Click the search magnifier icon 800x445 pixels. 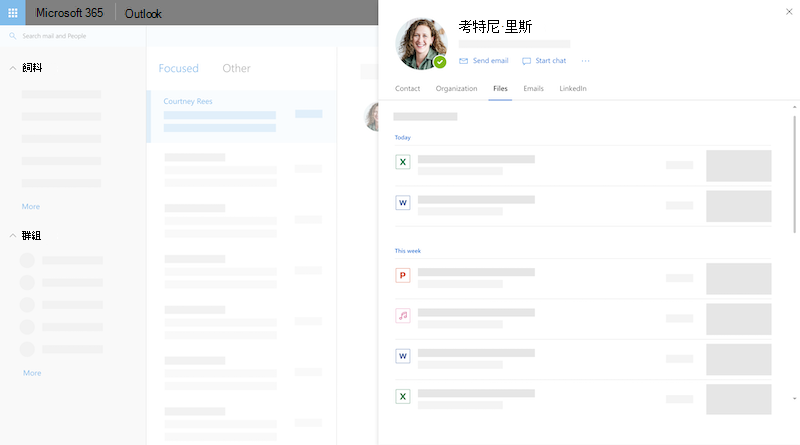(13, 36)
